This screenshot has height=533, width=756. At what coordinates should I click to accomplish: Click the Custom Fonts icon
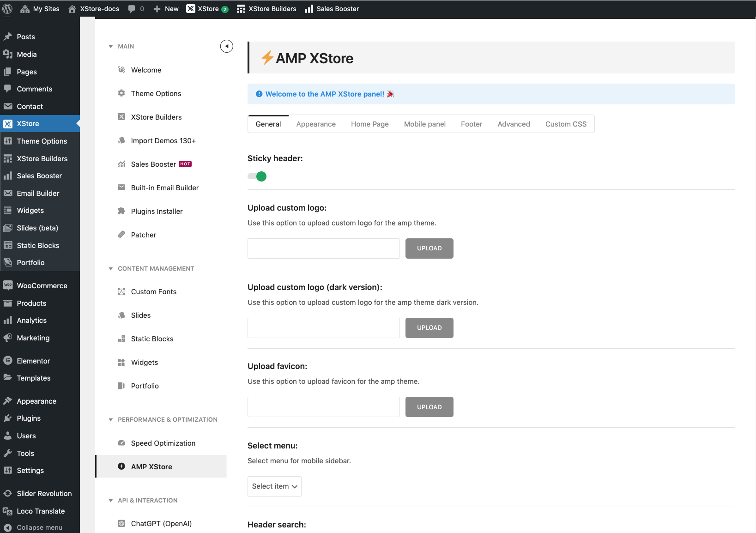click(121, 291)
